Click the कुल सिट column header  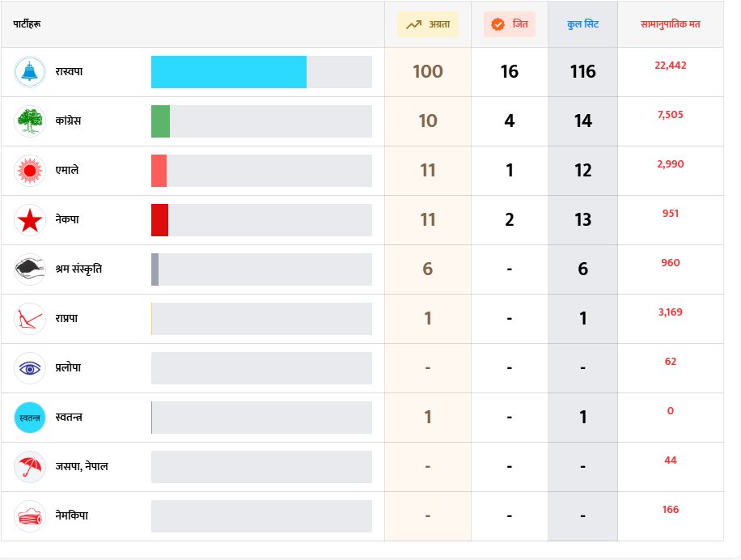pos(582,24)
